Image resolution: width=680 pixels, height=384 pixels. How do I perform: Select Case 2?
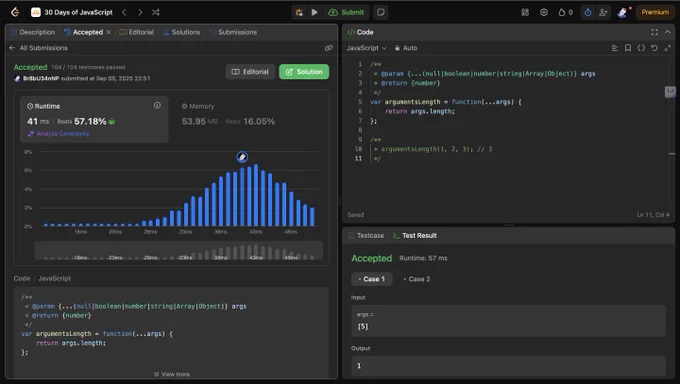pyautogui.click(x=417, y=279)
